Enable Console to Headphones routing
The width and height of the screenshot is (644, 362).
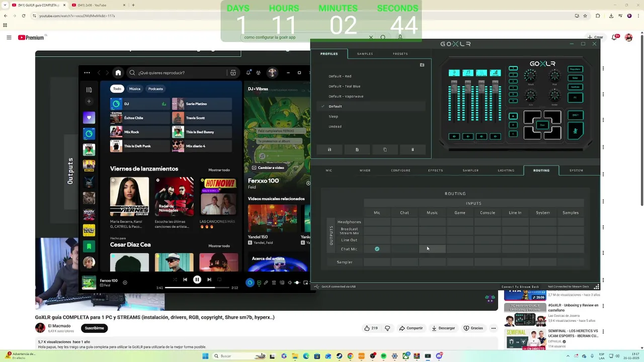(x=488, y=222)
